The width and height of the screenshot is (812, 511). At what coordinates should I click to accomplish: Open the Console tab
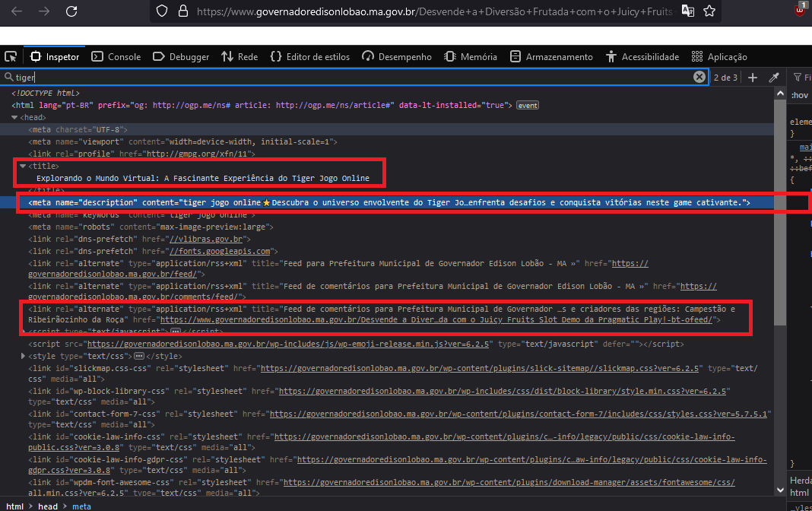point(116,56)
